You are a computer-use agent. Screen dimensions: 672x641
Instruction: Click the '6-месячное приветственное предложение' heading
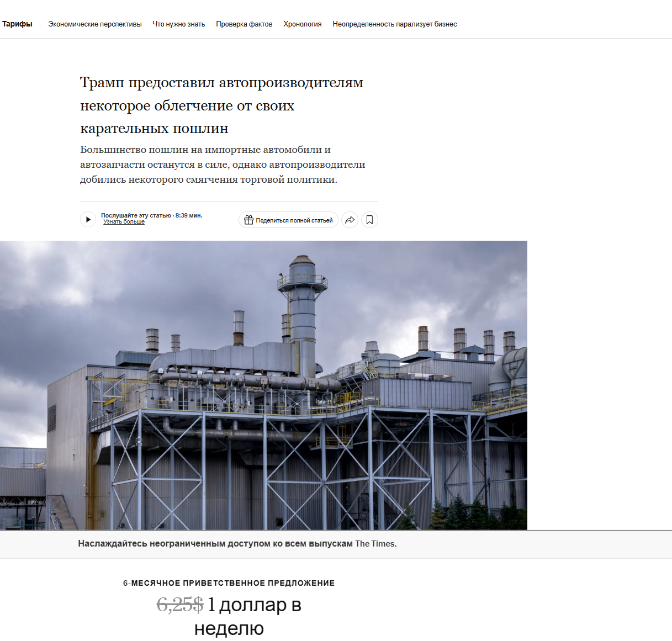(x=229, y=583)
